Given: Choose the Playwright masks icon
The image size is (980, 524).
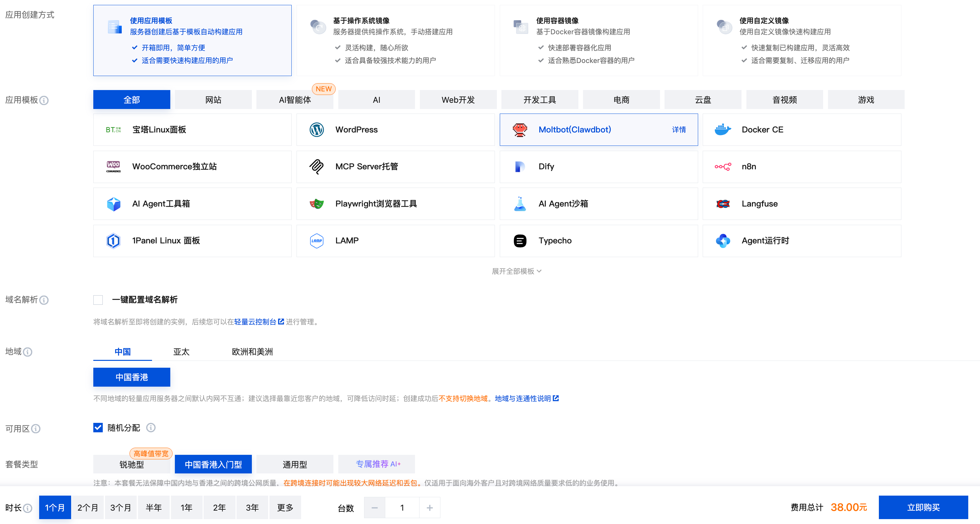Looking at the screenshot, I should click(x=316, y=204).
